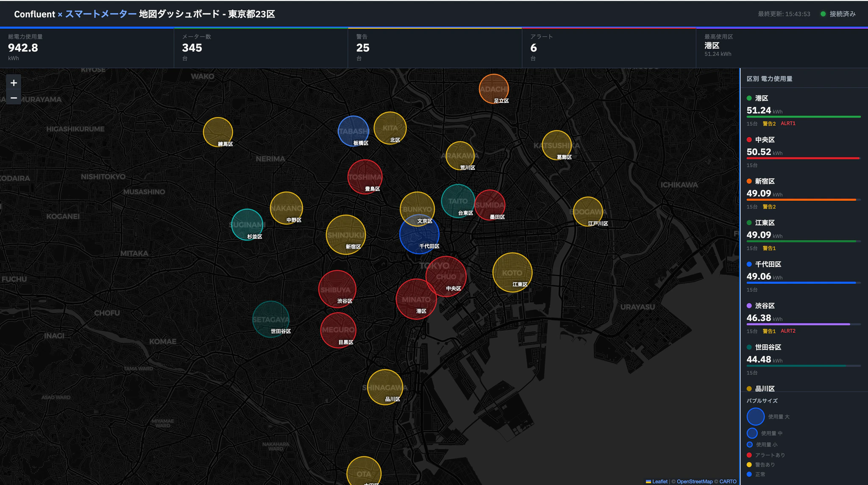Open the CARTO attribution link
This screenshot has width=868, height=485.
coord(728,481)
